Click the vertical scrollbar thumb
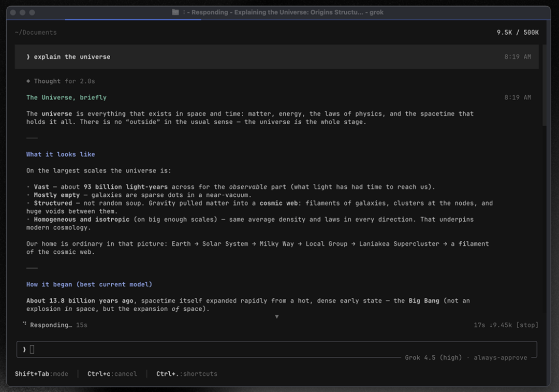Viewport: 559px width, 392px height. 545,85
